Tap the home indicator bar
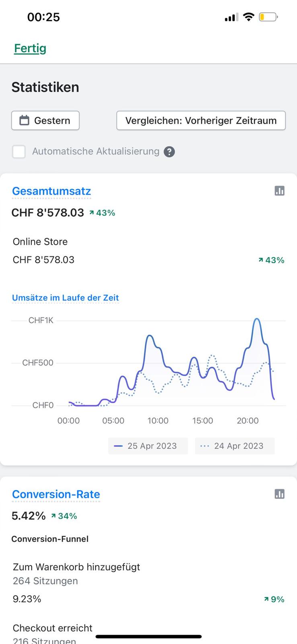 149,636
